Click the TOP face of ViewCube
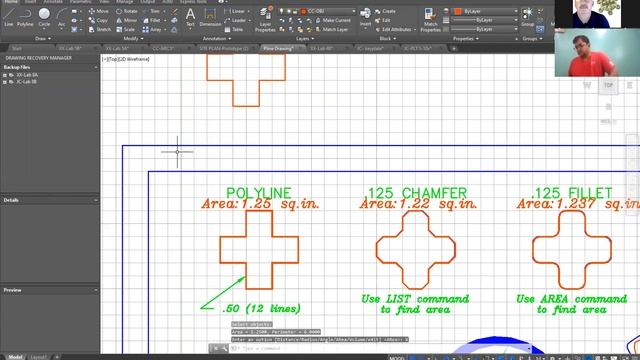The height and width of the screenshot is (360, 640). 608,85
